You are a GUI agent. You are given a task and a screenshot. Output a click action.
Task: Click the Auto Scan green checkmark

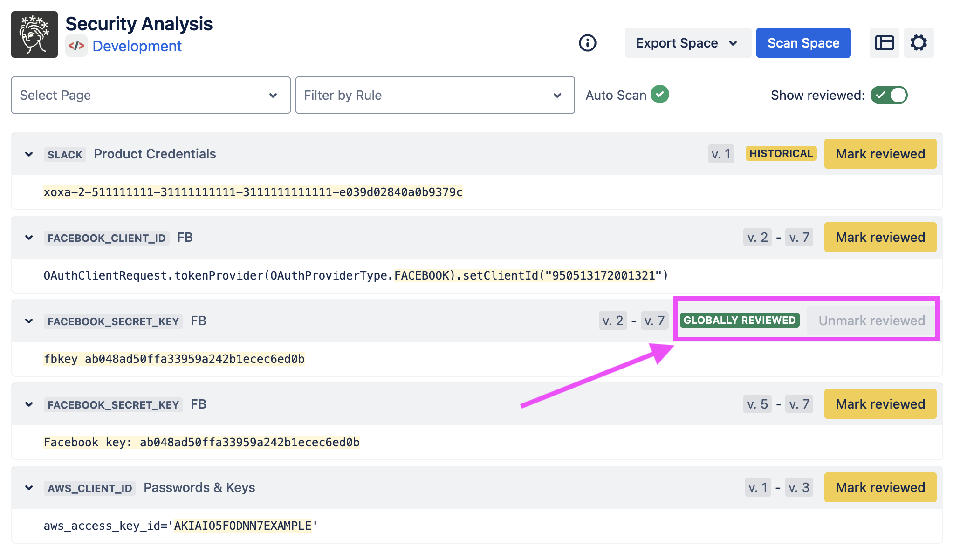(x=659, y=94)
